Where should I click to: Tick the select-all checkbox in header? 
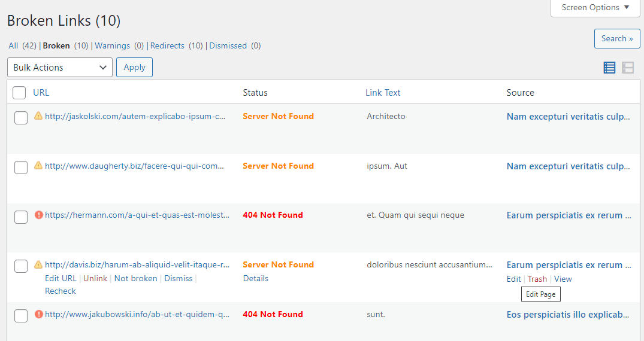tap(19, 93)
